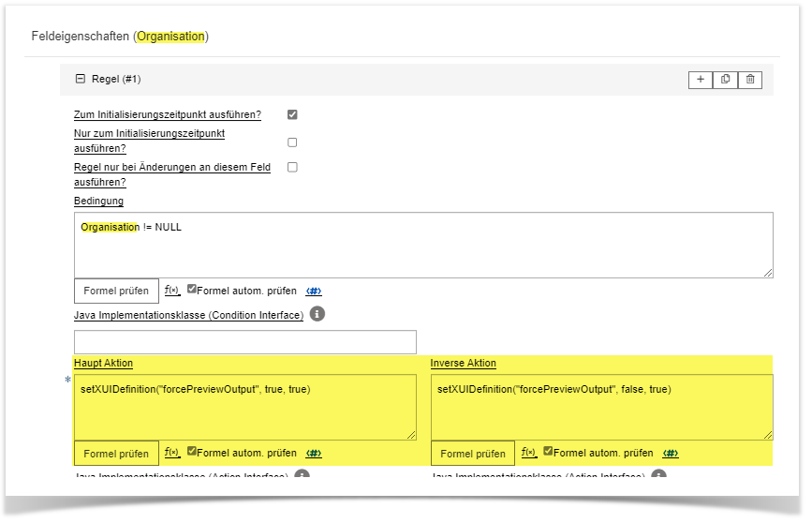Uncheck 'Zum Initialisierungszeitpunkt ausführen?' checkbox
The image size is (812, 523).
(292, 114)
